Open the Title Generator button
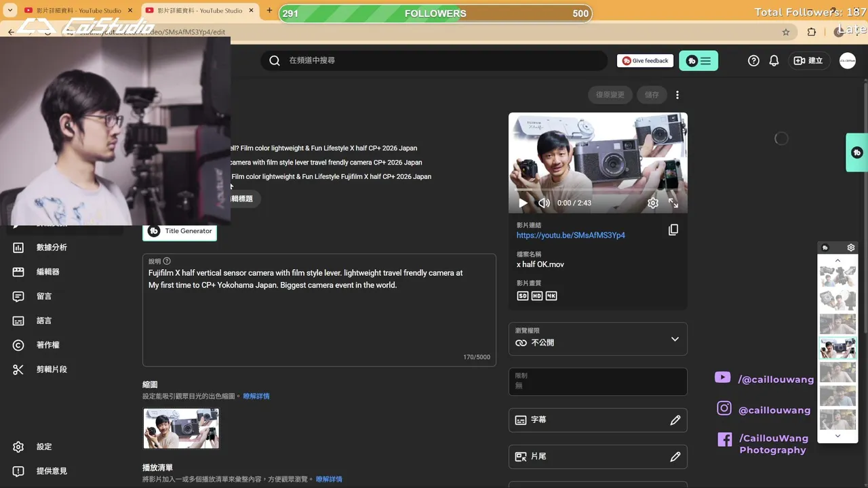This screenshot has width=868, height=488. pyautogui.click(x=180, y=231)
